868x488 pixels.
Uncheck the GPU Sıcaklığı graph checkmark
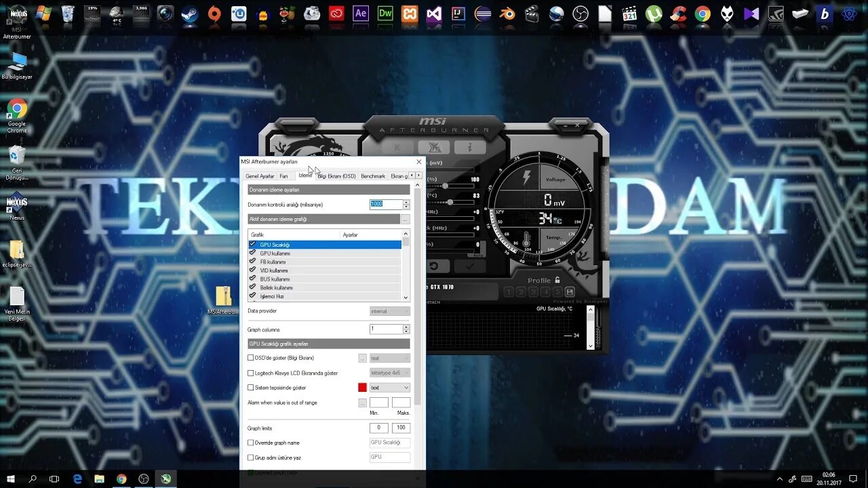(x=252, y=244)
